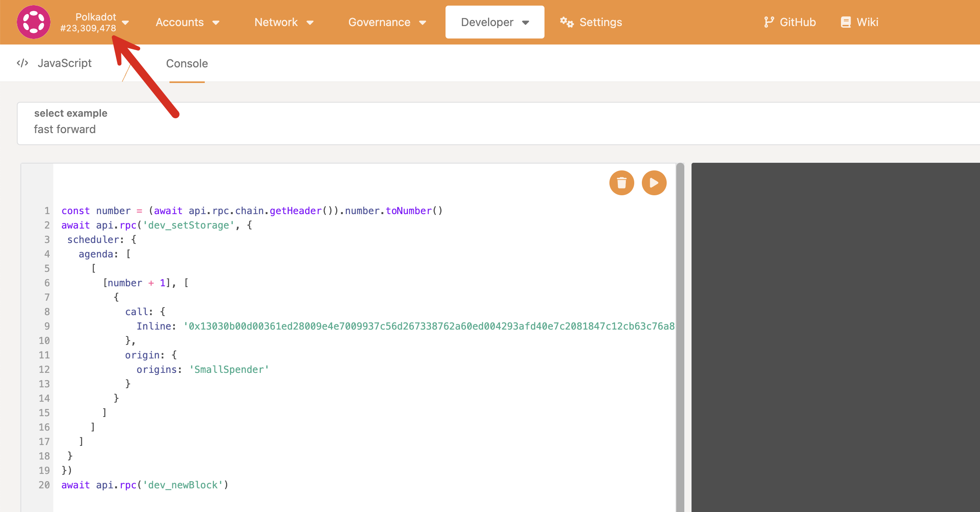This screenshot has height=512, width=980.
Task: Click the 'fast forward' example option
Action: 65,128
